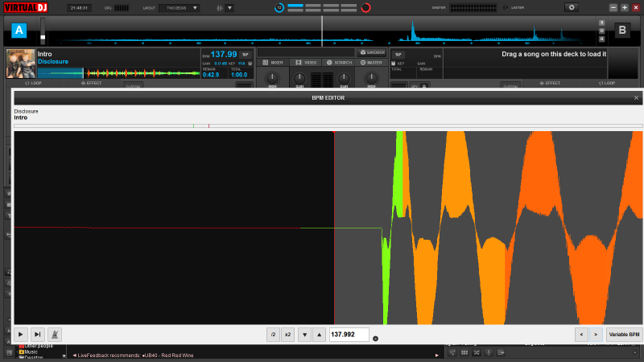Click the BPM value field showing 137.992
The image size is (644, 362).
[x=349, y=335]
